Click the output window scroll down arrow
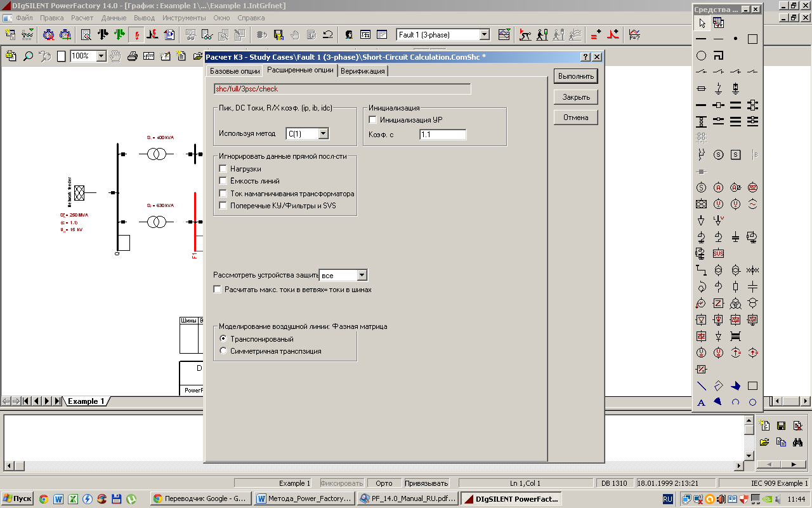 pyautogui.click(x=749, y=456)
